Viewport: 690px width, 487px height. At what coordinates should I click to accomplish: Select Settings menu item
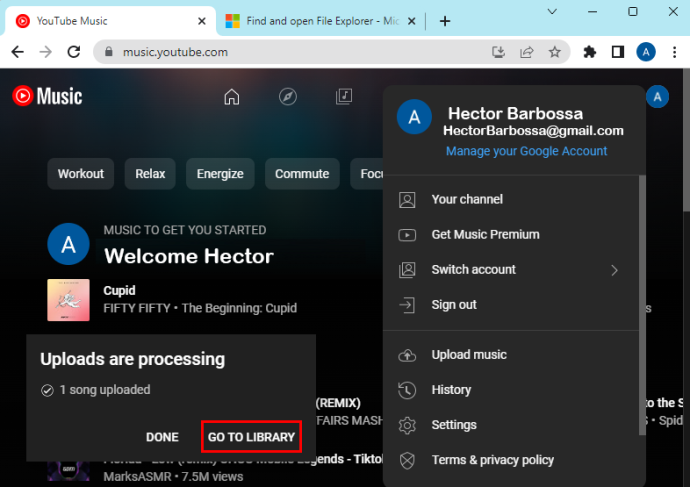(x=511, y=425)
